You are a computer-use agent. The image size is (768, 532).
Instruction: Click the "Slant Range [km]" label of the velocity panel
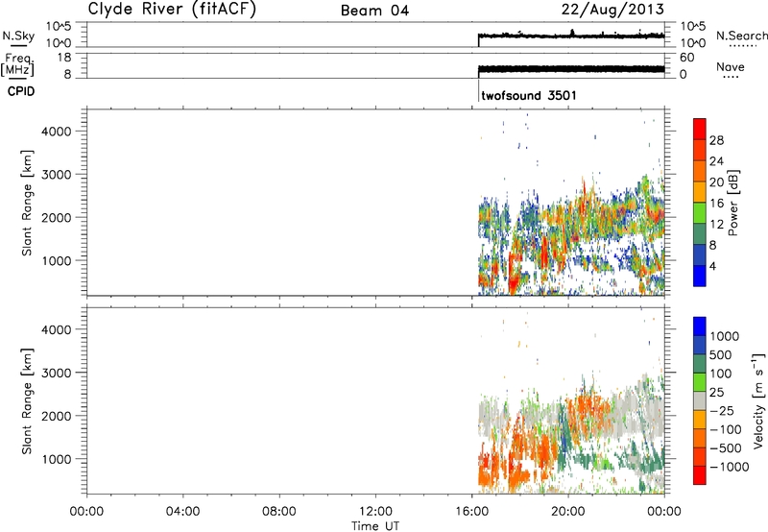[x=27, y=401]
